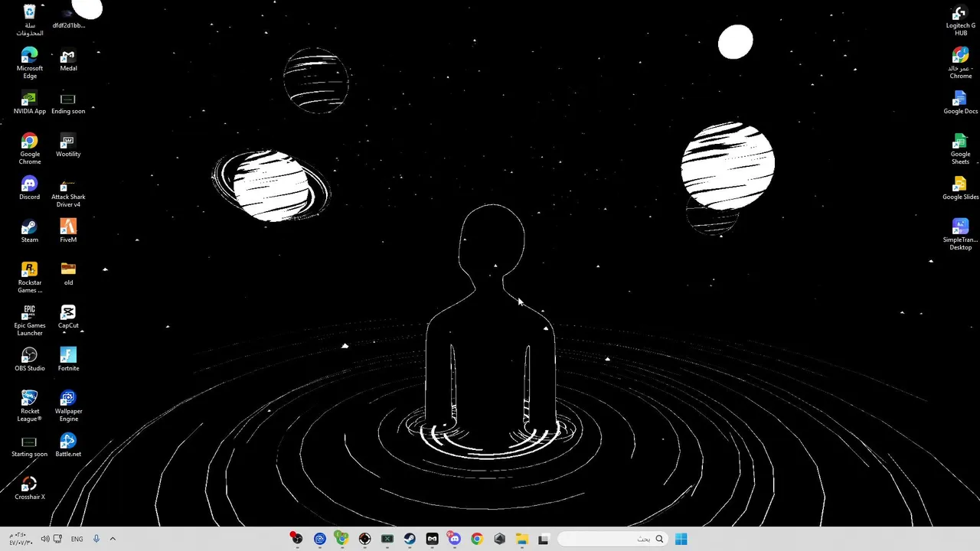980x551 pixels.
Task: Click the plain Chrome taskbar icon
Action: [477, 539]
